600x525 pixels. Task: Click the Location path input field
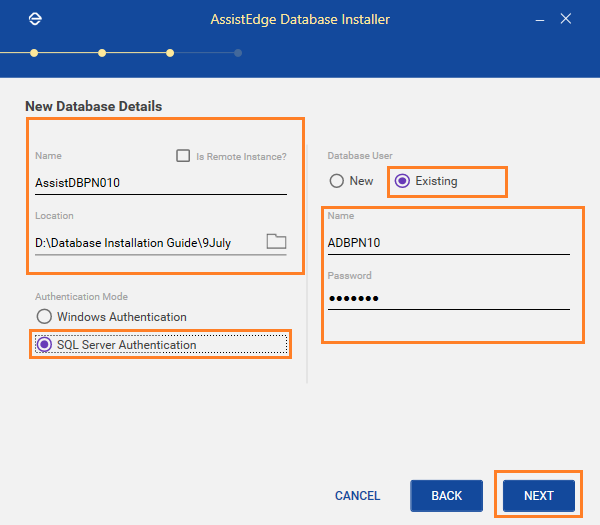pyautogui.click(x=149, y=243)
